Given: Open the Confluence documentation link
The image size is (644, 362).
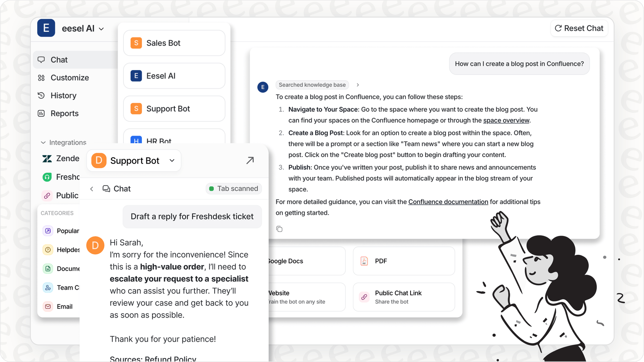Looking at the screenshot, I should (448, 202).
